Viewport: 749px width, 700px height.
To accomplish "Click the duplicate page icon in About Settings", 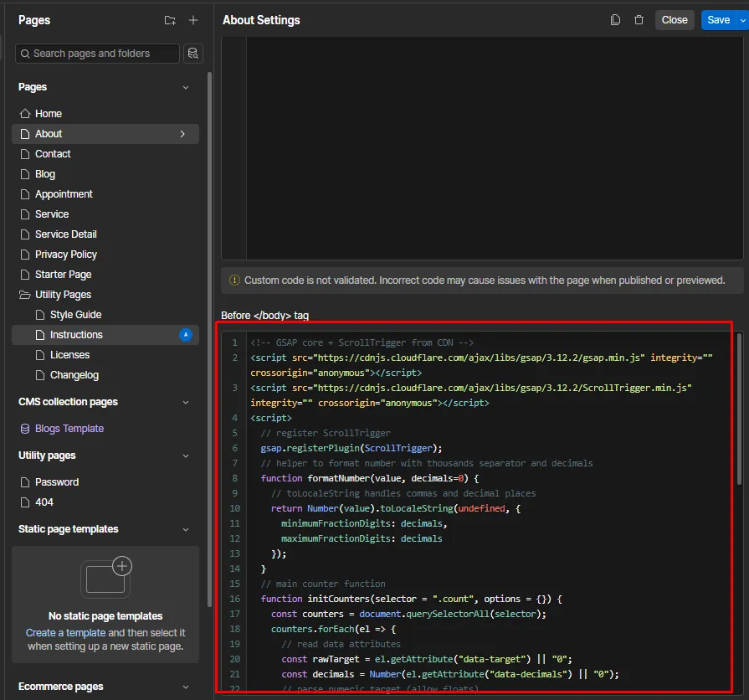I will click(616, 20).
